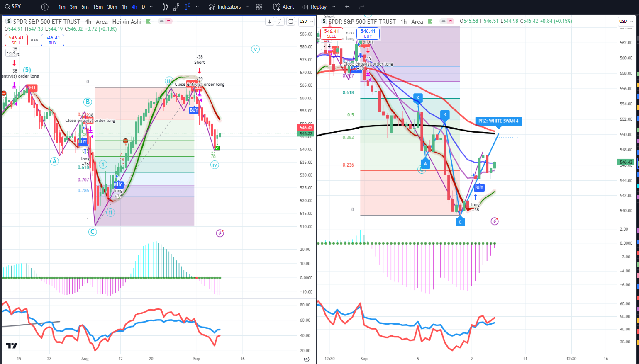Click the green flag on 1h chart
Image resolution: width=639 pixels, height=364 pixels.
pyautogui.click(x=430, y=21)
